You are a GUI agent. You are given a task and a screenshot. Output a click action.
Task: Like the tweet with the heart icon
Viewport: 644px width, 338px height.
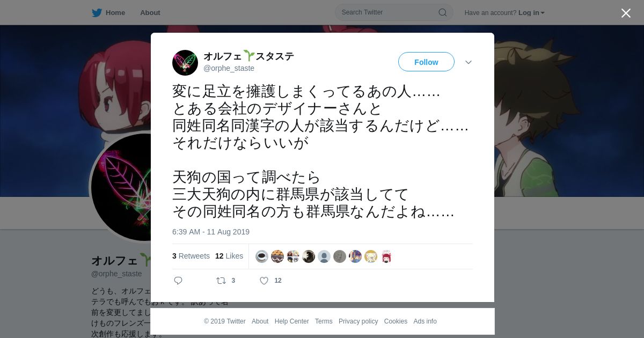pyautogui.click(x=264, y=281)
